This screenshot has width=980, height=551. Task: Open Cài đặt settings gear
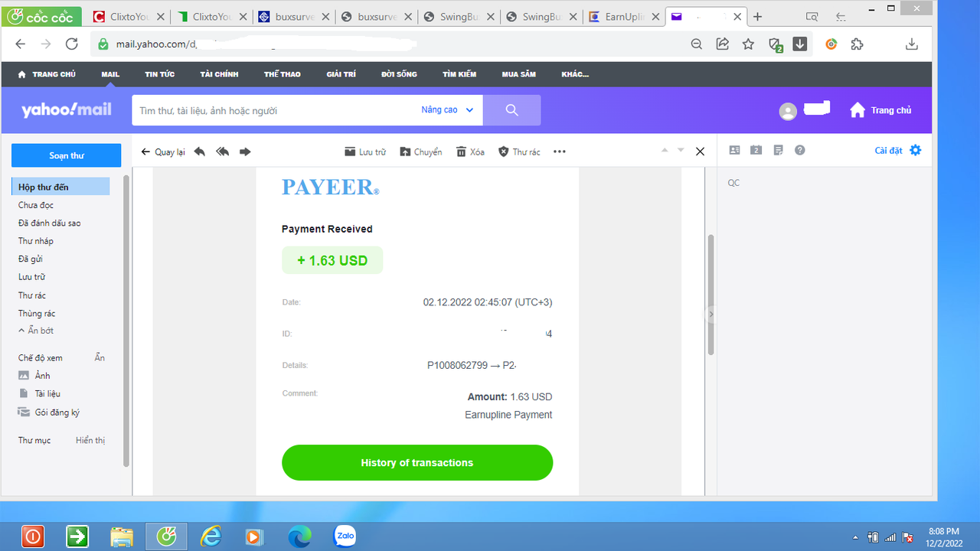(898, 151)
